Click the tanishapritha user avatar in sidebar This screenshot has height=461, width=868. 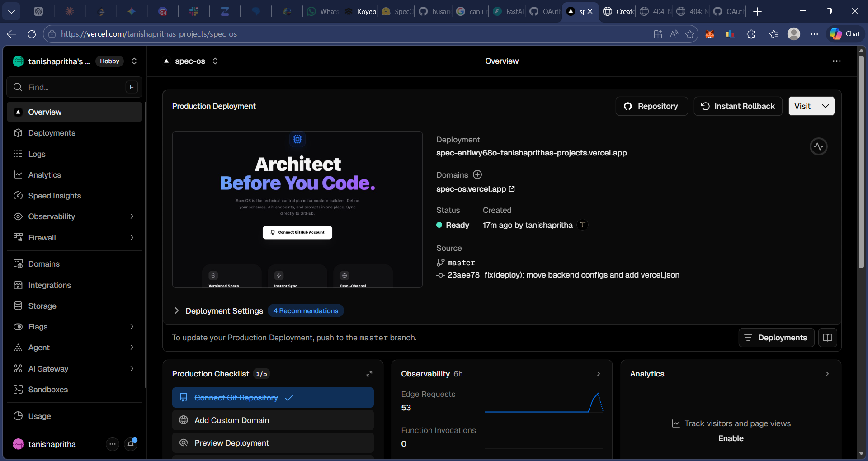coord(18,444)
